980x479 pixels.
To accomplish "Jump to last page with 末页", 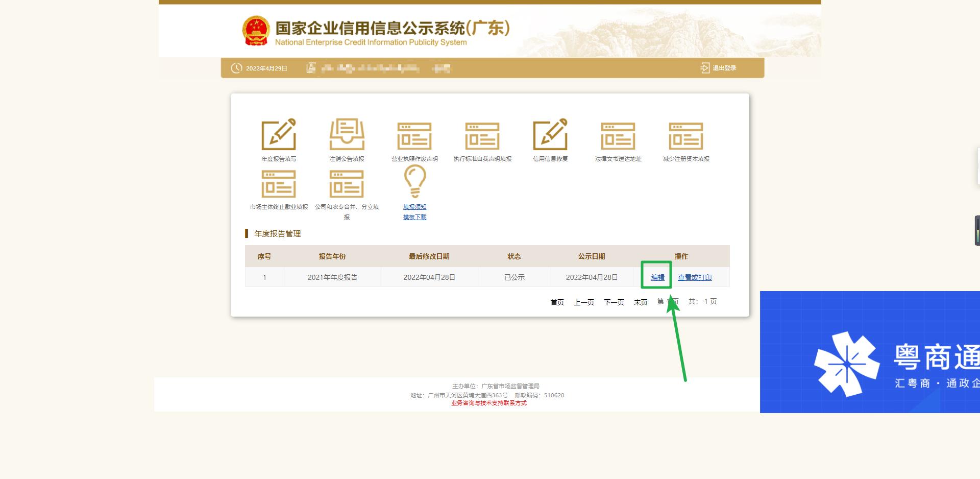I will tap(640, 302).
